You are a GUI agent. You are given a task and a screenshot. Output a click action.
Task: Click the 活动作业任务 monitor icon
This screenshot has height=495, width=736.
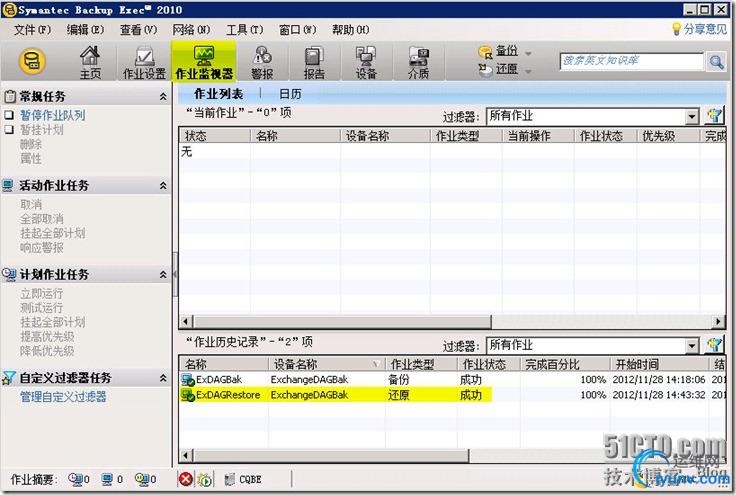(x=8, y=185)
